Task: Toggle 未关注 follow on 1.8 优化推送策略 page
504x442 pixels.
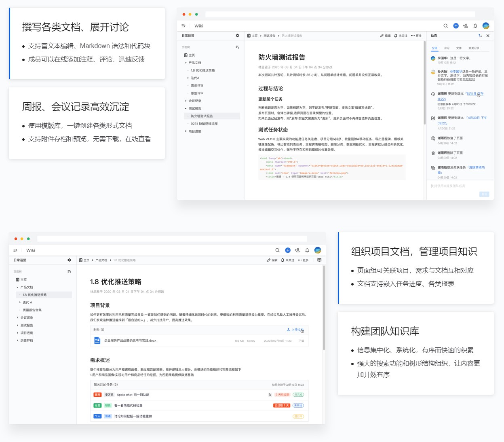Action: (287, 260)
